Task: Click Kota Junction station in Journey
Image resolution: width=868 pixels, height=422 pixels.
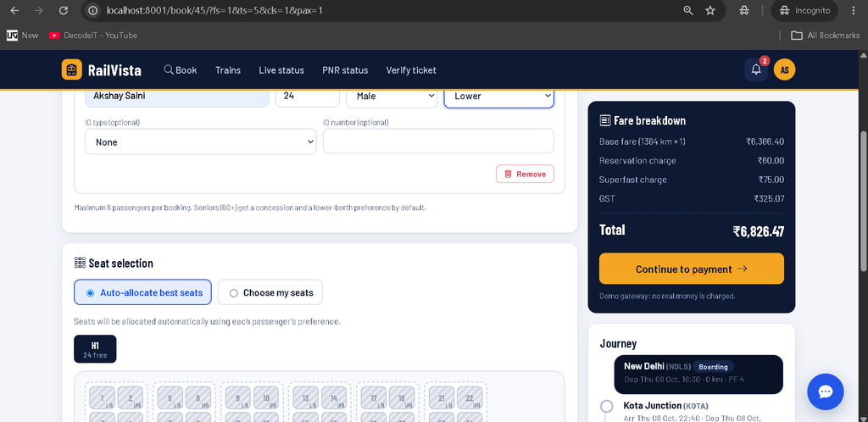Action: point(666,405)
